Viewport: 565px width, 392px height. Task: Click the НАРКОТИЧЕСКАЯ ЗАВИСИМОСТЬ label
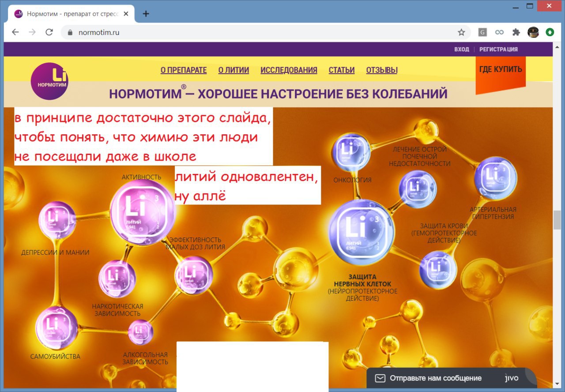tap(117, 310)
